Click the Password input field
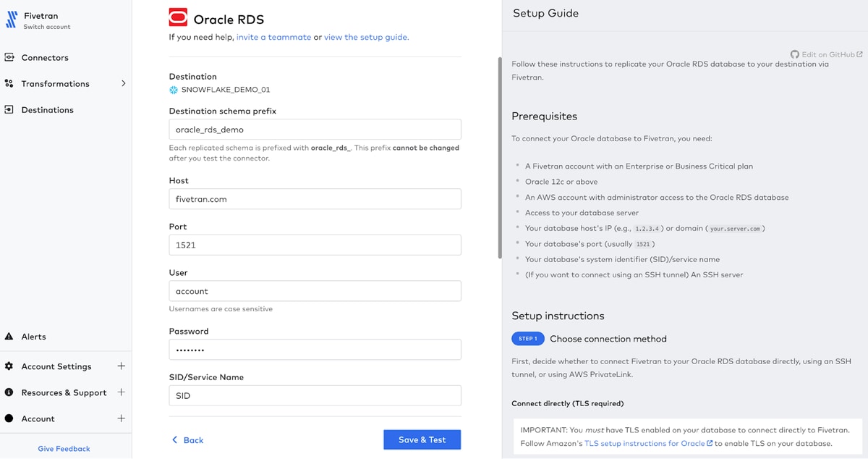The image size is (868, 459). [x=315, y=350]
